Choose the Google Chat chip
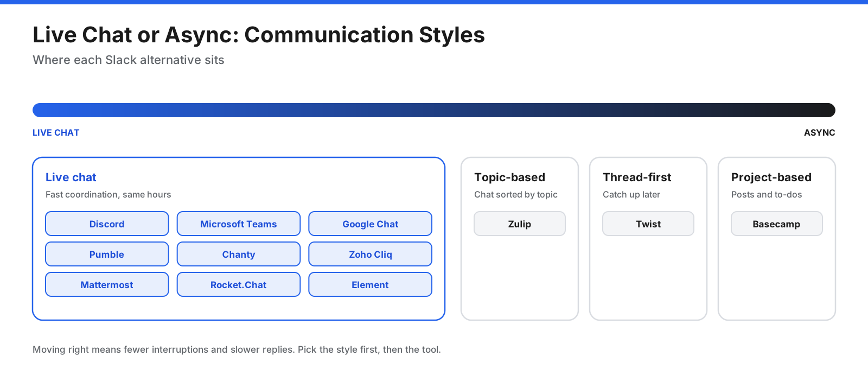868x369 pixels. pos(371,224)
